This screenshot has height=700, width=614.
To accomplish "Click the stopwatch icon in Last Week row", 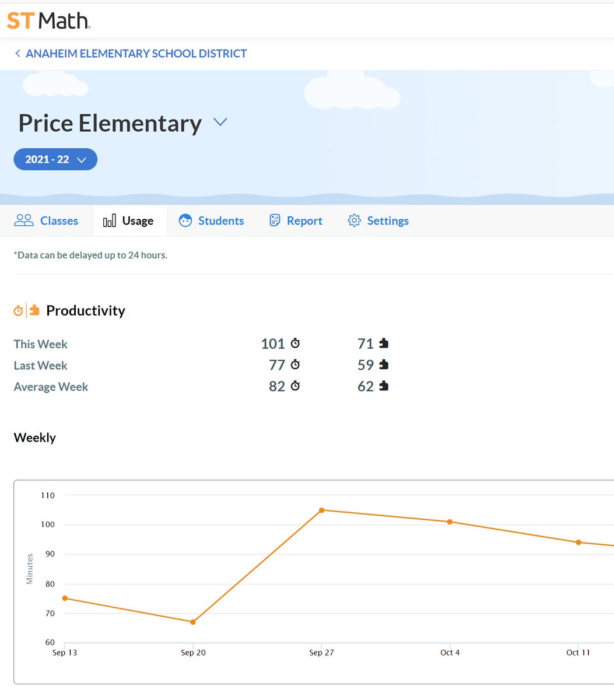I will [x=295, y=365].
